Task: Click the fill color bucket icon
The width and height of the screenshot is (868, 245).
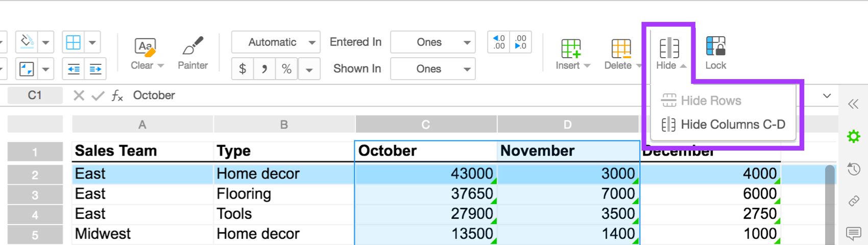Action: tap(27, 42)
